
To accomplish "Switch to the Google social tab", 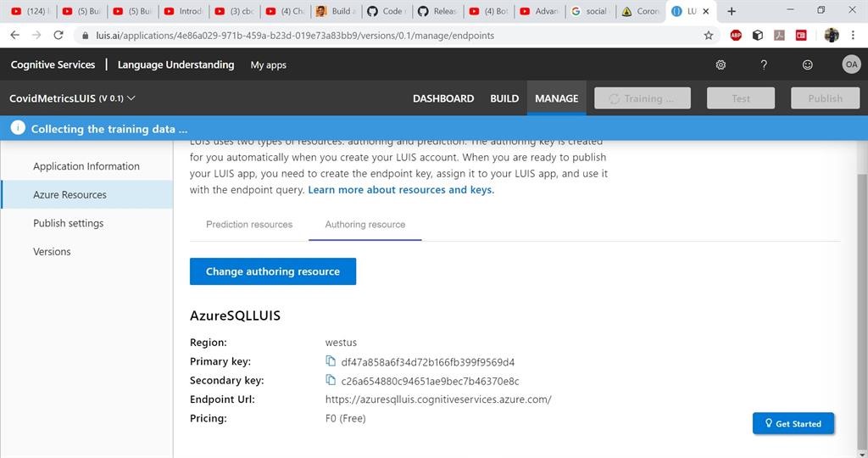I will (x=590, y=11).
